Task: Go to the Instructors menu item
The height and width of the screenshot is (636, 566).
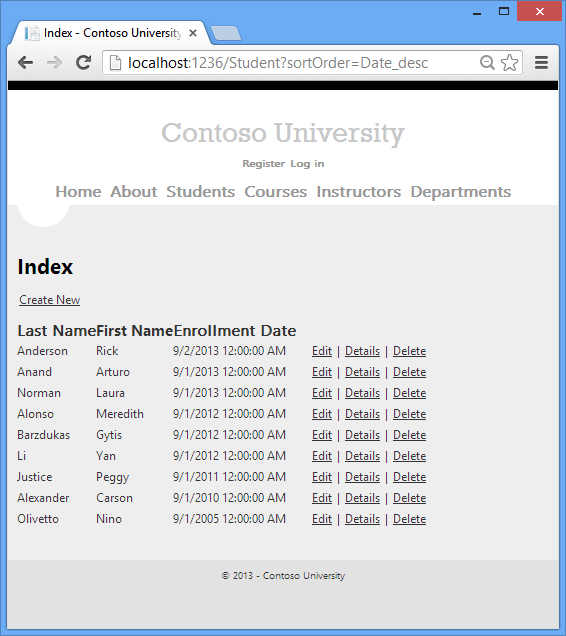Action: pos(359,191)
